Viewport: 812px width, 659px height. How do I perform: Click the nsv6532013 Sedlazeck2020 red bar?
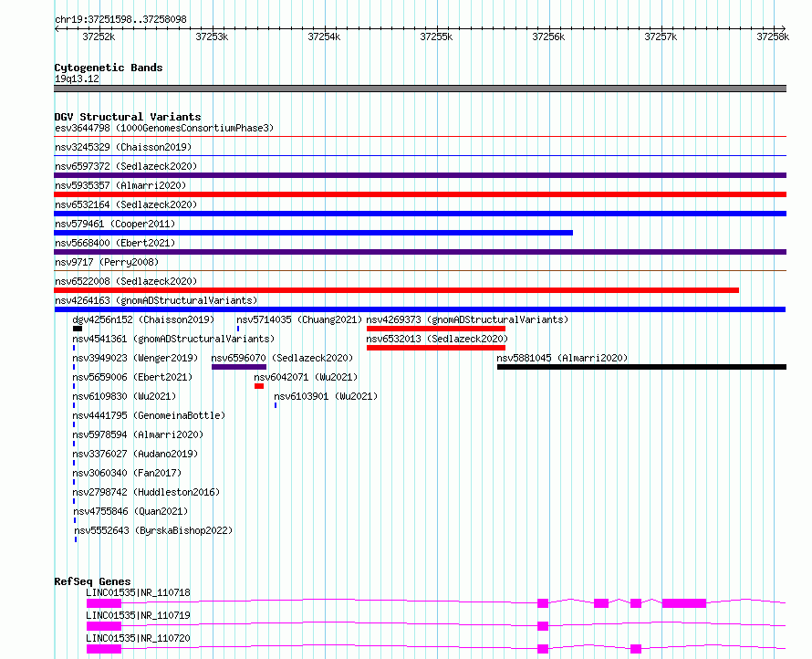[436, 348]
